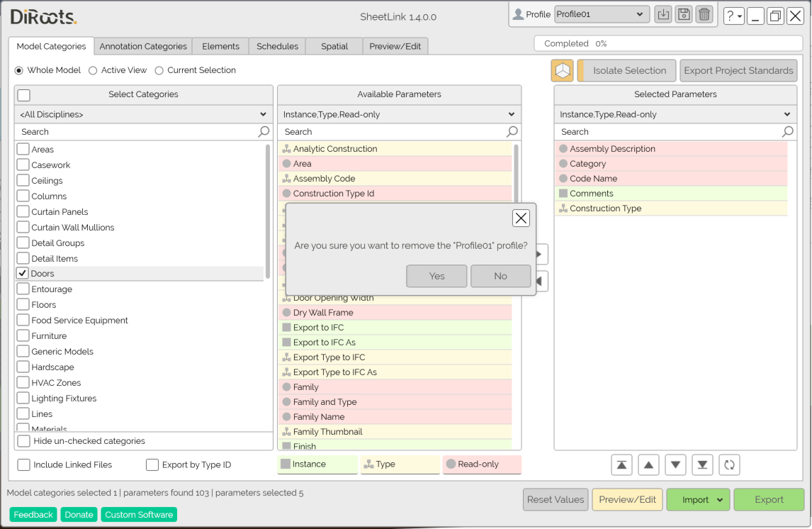
Task: Click the 3D cube isolate icon
Action: [562, 71]
